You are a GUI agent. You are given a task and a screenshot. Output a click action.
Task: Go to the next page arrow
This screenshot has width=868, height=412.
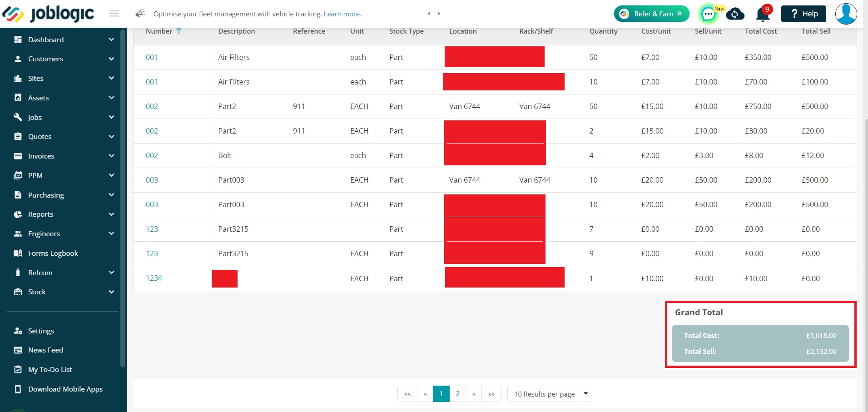pos(474,394)
